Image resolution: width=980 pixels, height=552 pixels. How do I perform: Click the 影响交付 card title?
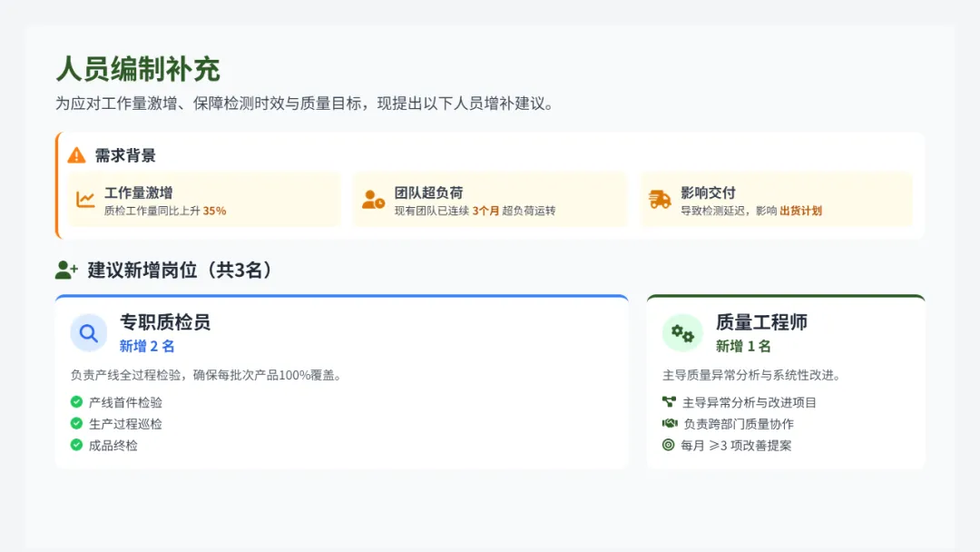click(708, 192)
